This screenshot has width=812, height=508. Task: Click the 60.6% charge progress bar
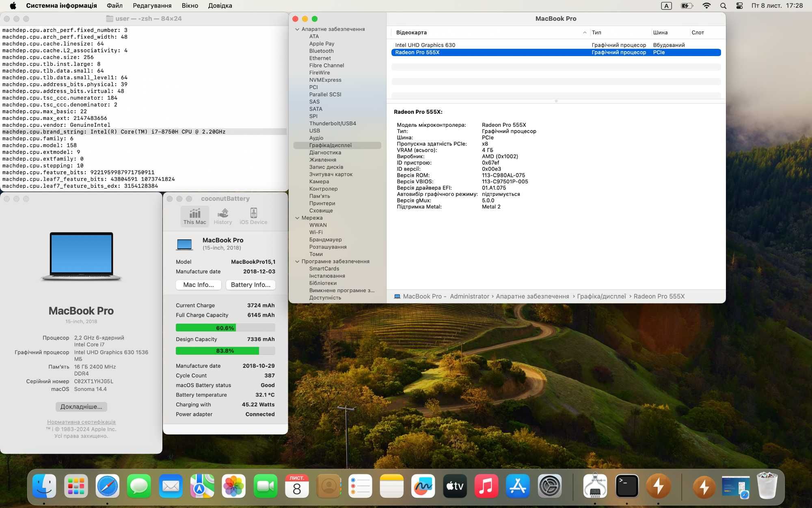[x=225, y=328]
